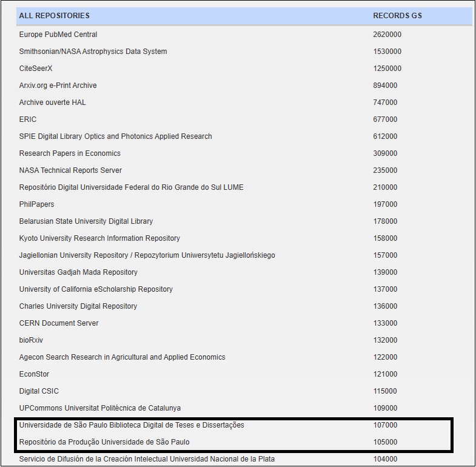The image size is (476, 467).
Task: Click the 107000 records value
Action: pyautogui.click(x=385, y=426)
